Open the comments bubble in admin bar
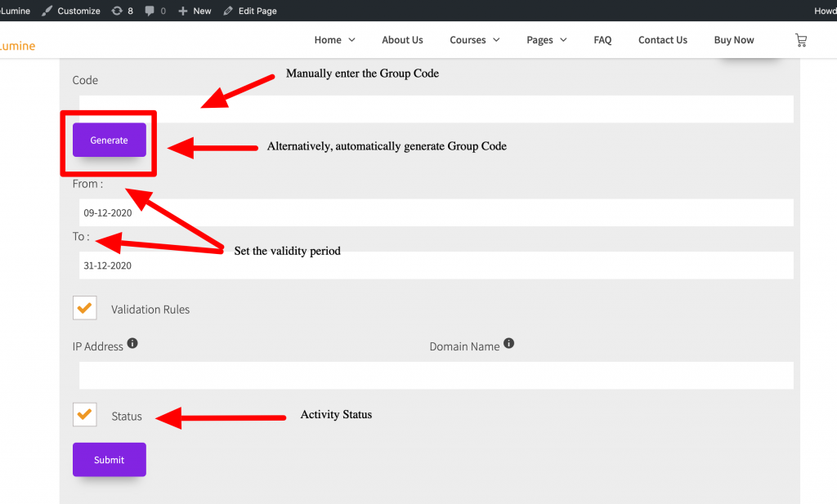Image resolution: width=837 pixels, height=504 pixels. [x=155, y=11]
